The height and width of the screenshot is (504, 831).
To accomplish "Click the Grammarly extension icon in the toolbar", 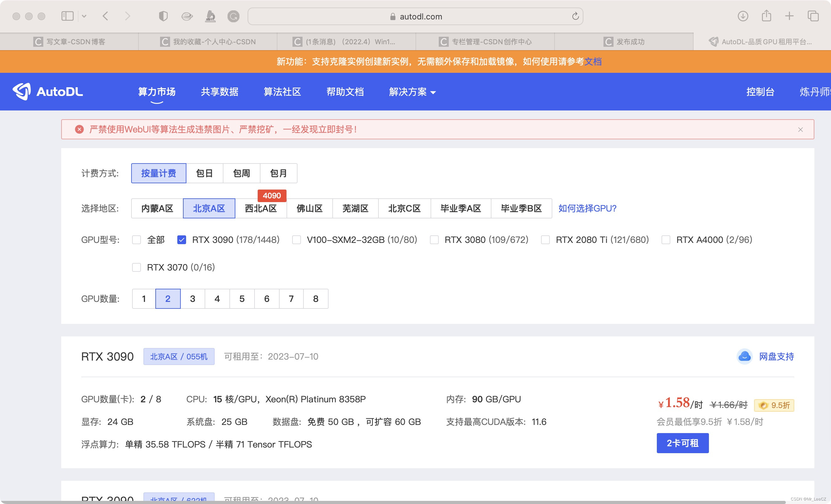I will pyautogui.click(x=233, y=16).
